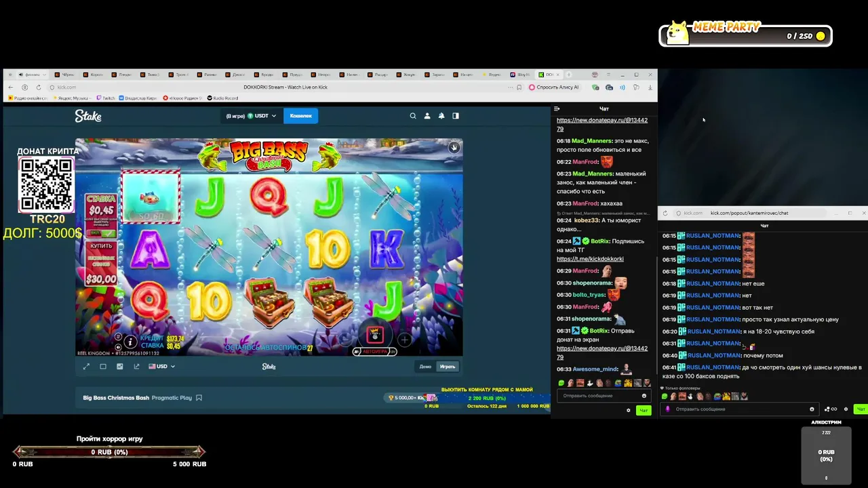Viewport: 868px width, 488px height.
Task: Open the slot game menu icon
Action: click(x=118, y=336)
